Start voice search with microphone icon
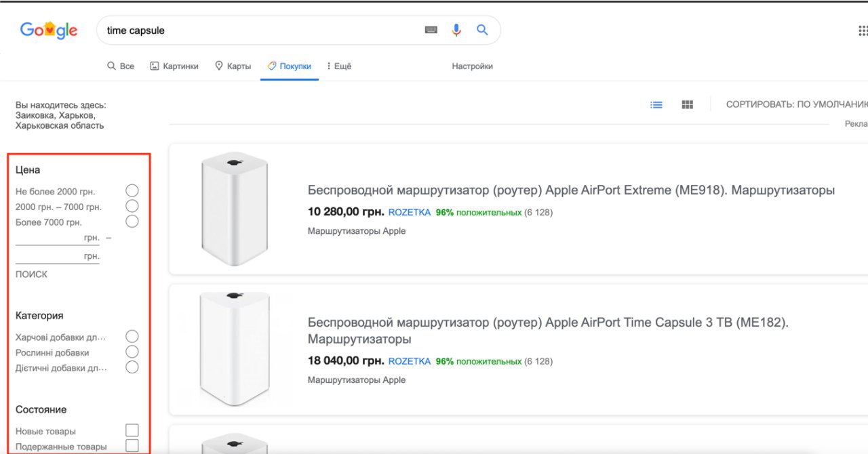This screenshot has width=868, height=454. point(456,30)
